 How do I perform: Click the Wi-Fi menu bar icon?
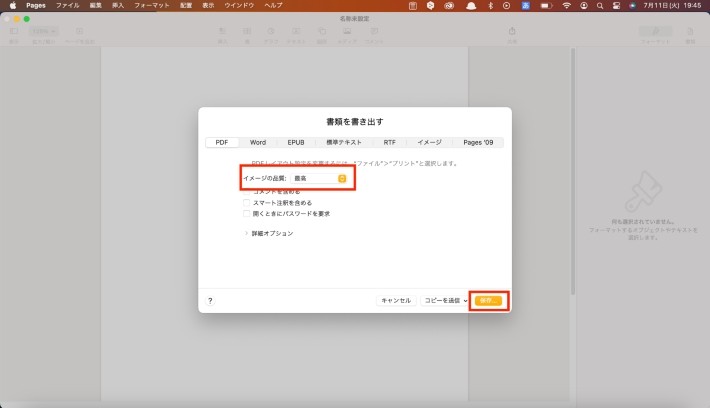coord(566,5)
